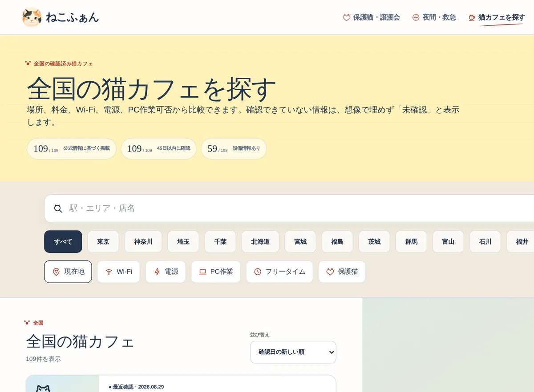Click the ねこふぁん site name

(x=72, y=17)
